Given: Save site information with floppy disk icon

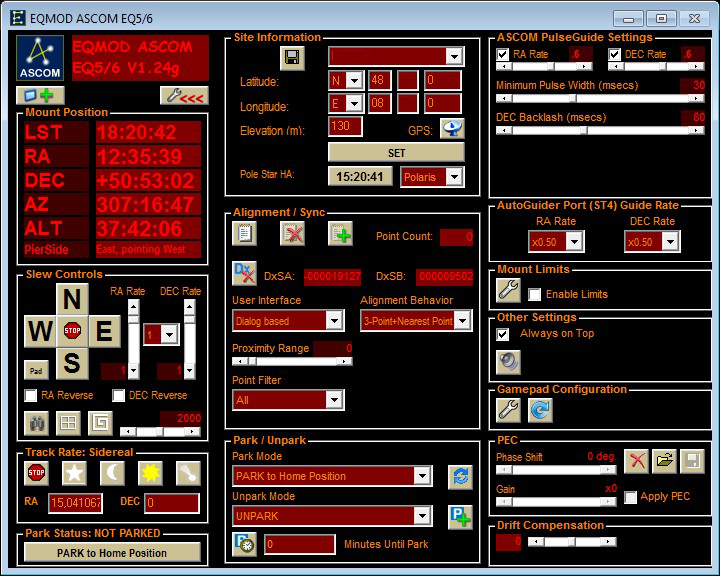Looking at the screenshot, I should point(292,58).
